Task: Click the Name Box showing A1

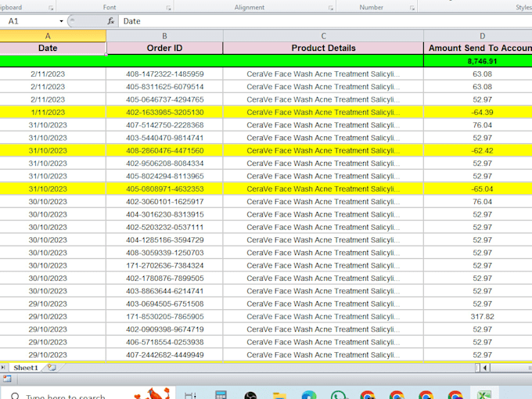Action: pos(29,21)
